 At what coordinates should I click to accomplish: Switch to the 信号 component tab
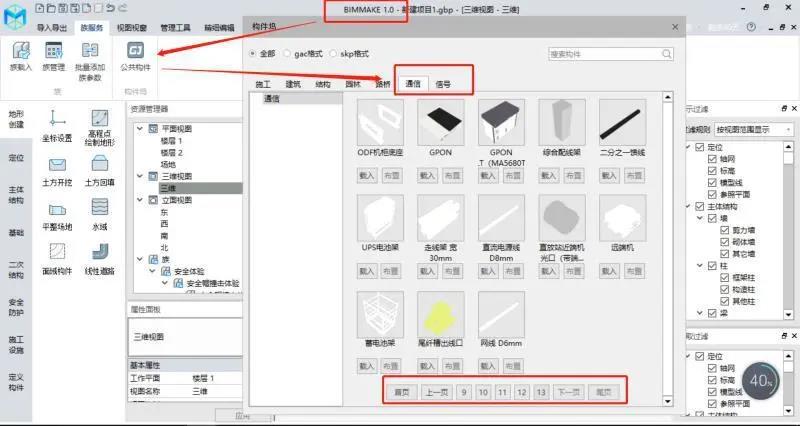pos(443,85)
